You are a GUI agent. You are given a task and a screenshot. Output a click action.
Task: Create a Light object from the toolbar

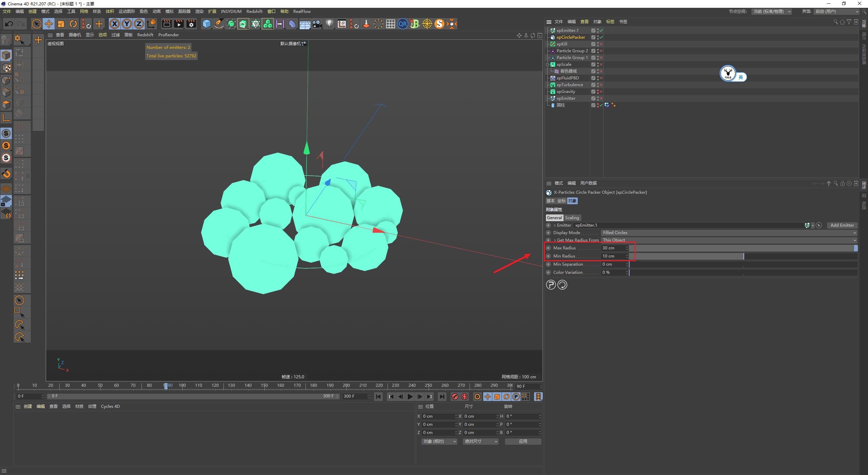tap(329, 24)
